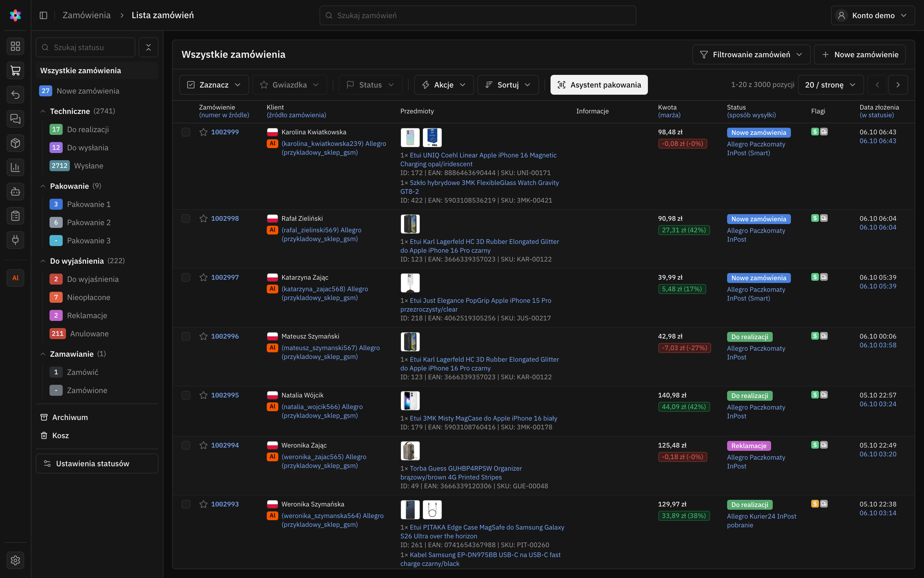The image size is (924, 578).
Task: Select checkbox for order 1002994
Action: pos(186,445)
